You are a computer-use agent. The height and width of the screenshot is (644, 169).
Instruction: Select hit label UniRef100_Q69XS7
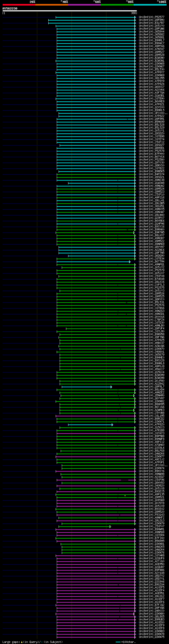(152, 87)
